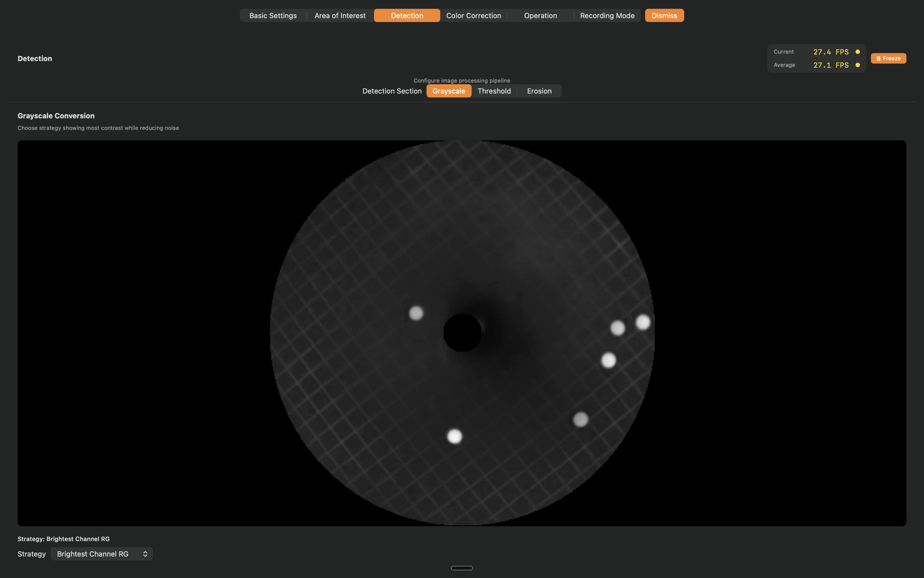Click the Dismiss button
The height and width of the screenshot is (578, 924).
664,16
